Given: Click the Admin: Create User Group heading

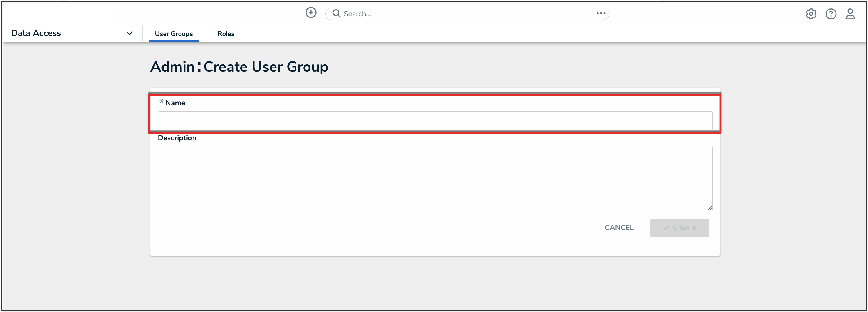Looking at the screenshot, I should pyautogui.click(x=239, y=67).
